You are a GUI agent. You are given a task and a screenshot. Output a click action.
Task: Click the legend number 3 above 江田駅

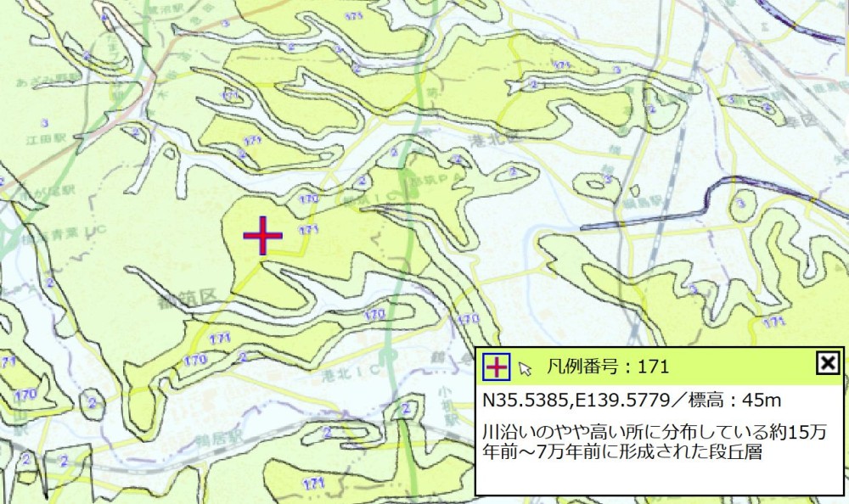point(44,123)
